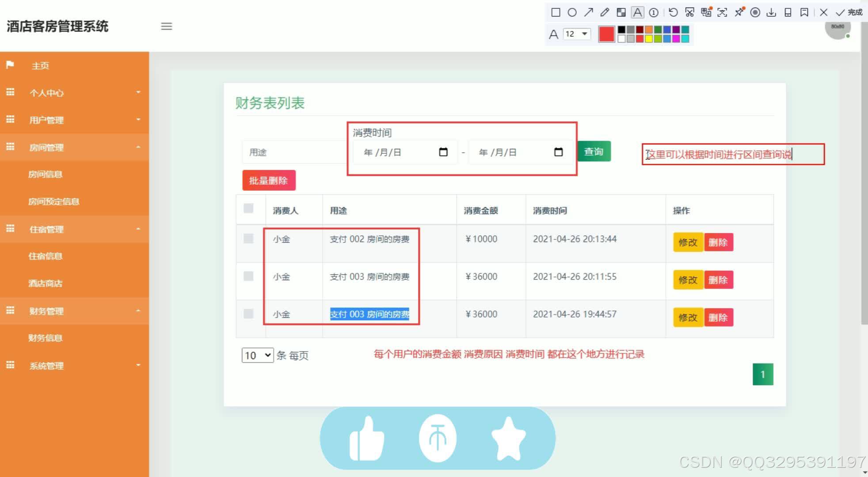Cancel the screenshot with the X icon

coord(823,12)
